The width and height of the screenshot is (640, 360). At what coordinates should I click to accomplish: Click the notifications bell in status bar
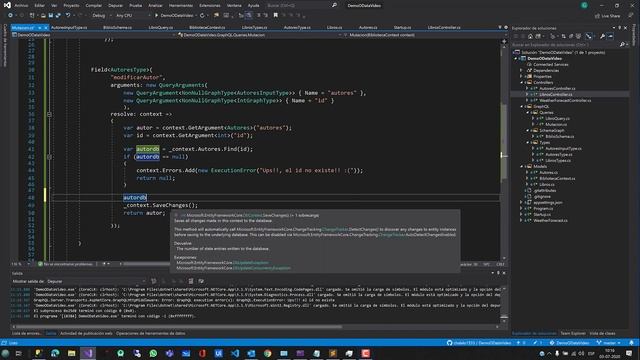pyautogui.click(x=631, y=343)
